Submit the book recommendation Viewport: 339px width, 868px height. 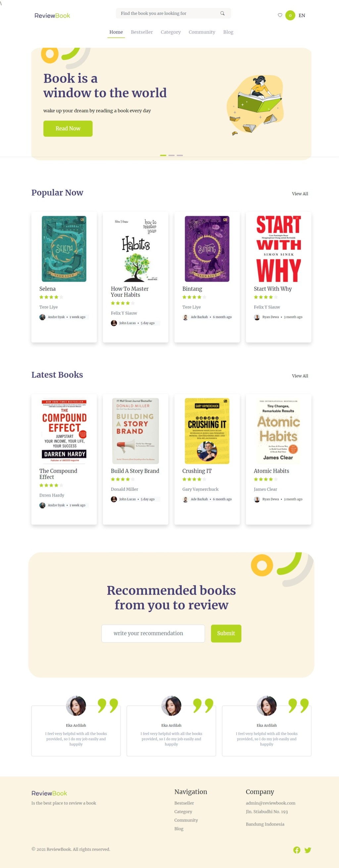(x=226, y=633)
